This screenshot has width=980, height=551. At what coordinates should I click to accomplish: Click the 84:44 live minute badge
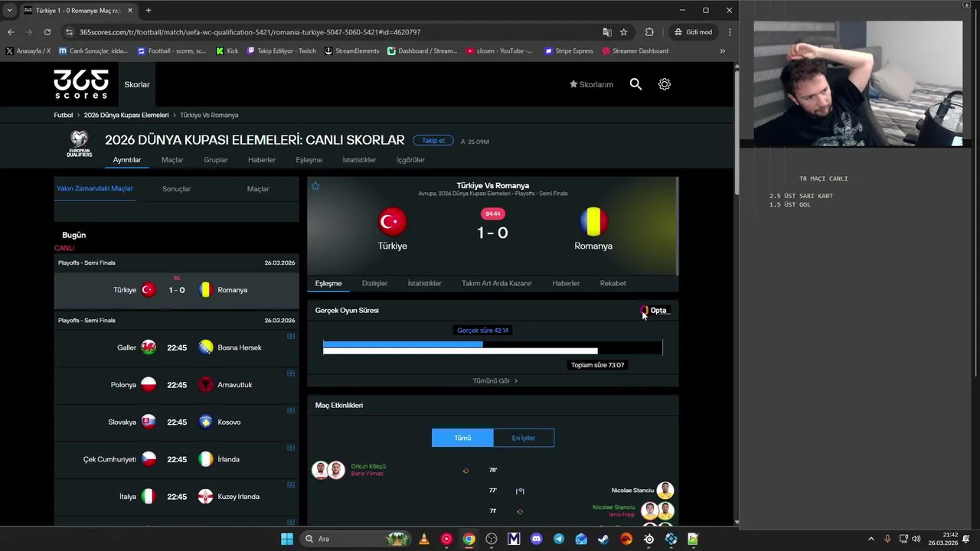click(492, 214)
